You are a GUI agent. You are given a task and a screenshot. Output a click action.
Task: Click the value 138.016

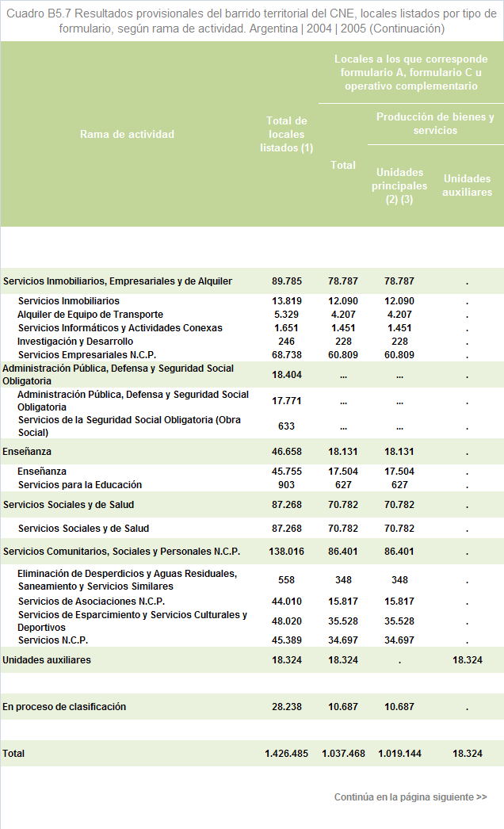[287, 552]
